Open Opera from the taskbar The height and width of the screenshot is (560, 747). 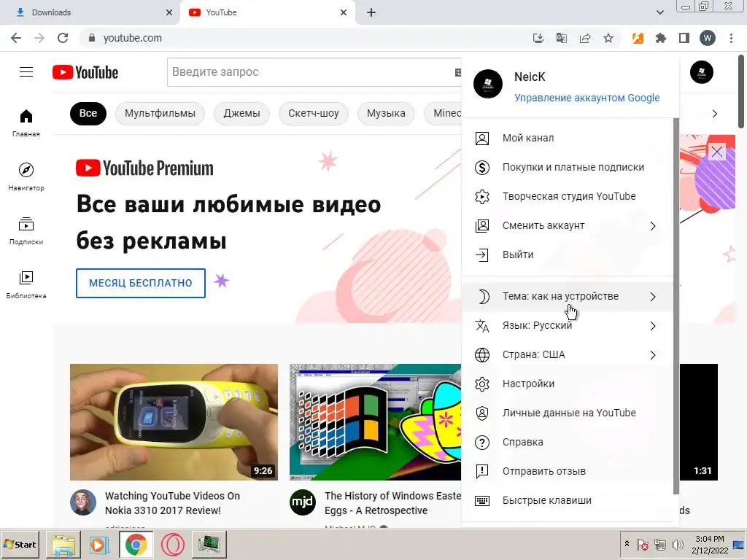[x=172, y=544]
